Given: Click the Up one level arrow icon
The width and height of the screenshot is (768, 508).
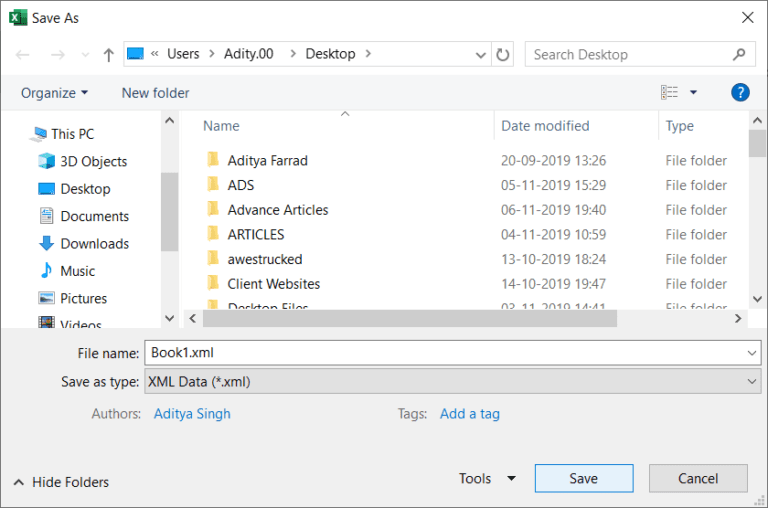Looking at the screenshot, I should (107, 54).
